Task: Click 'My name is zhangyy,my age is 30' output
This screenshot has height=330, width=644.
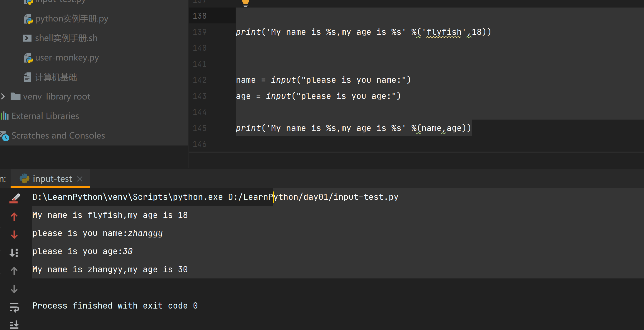Action: coord(110,270)
